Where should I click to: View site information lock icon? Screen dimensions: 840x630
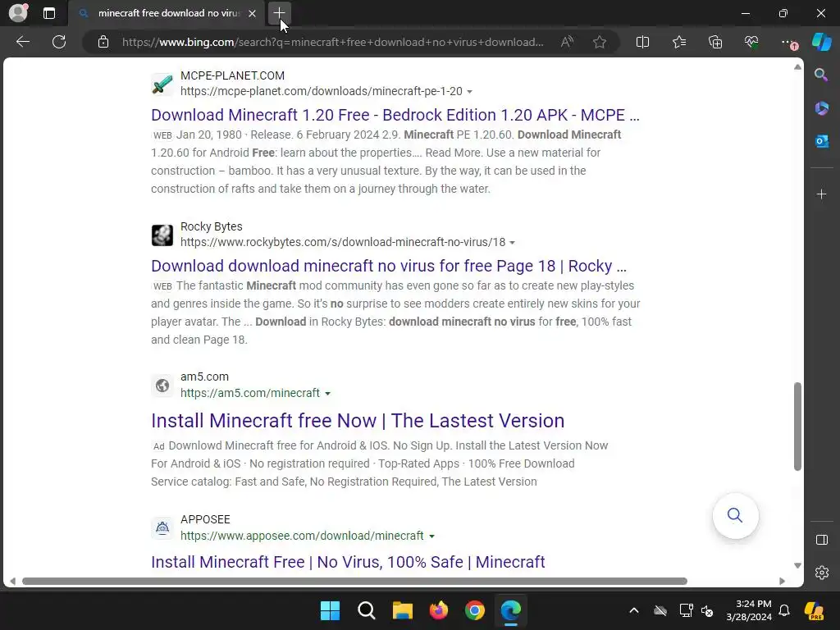(103, 42)
